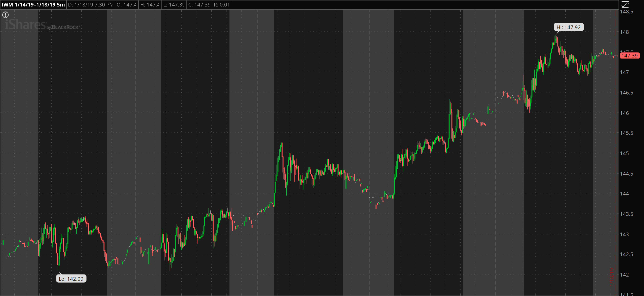
Task: Click the Lo: 142.09 marker bubble
Action: click(71, 278)
